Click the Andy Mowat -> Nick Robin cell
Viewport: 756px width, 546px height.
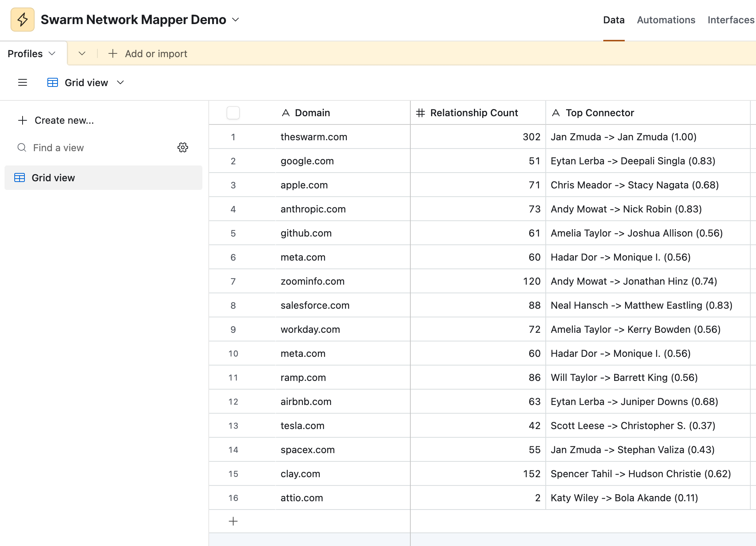[648, 209]
